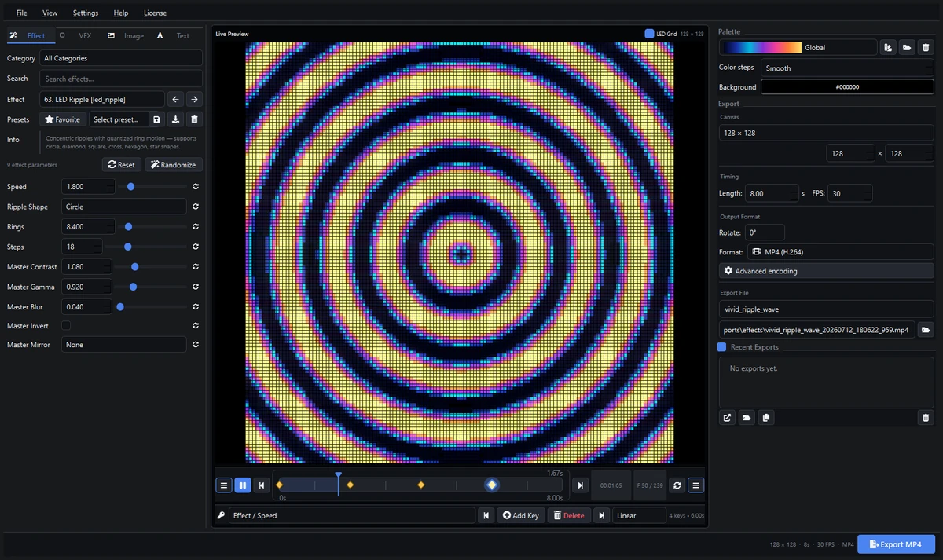Screen dimensions: 943x560
Task: Open the Format dropdown showing MP4 (H.264)
Action: 841,252
